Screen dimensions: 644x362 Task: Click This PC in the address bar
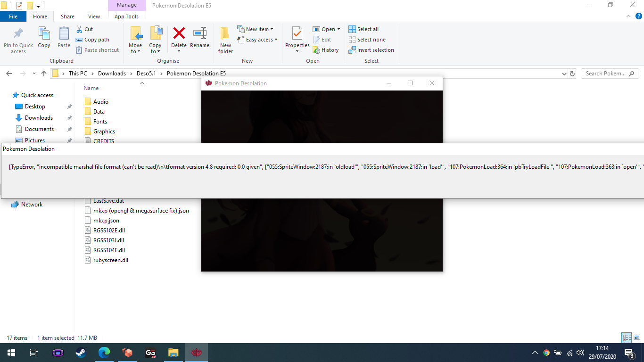click(x=78, y=74)
